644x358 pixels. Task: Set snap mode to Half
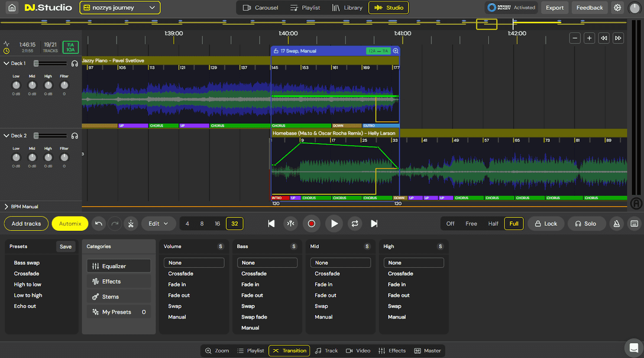click(x=493, y=224)
